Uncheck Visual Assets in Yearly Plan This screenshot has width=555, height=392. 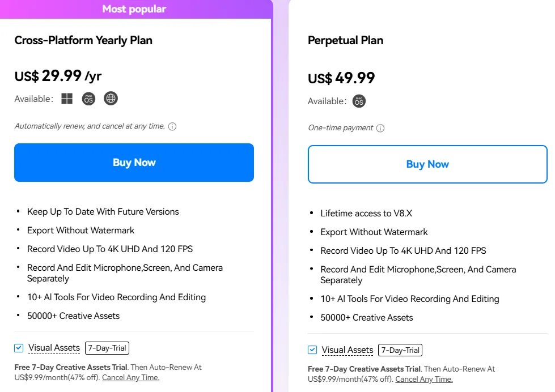point(19,348)
